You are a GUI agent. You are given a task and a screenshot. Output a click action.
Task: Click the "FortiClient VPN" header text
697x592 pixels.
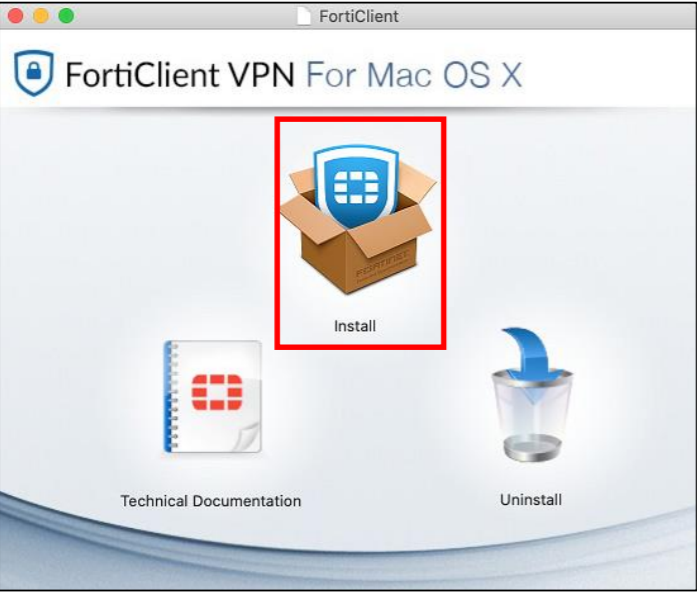point(180,74)
